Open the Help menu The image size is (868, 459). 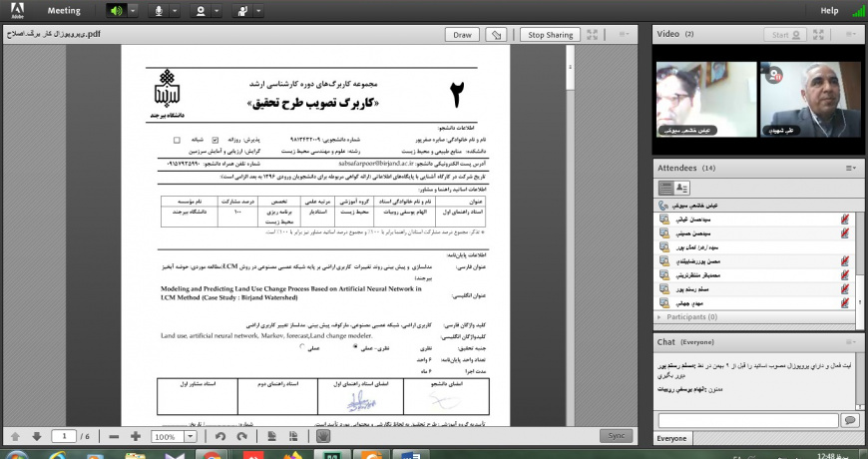tap(829, 11)
